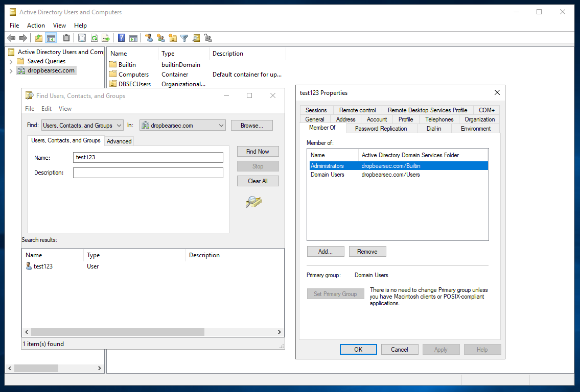Image resolution: width=580 pixels, height=392 pixels.
Task: Create a new group with the toolbar icon
Action: click(x=161, y=38)
